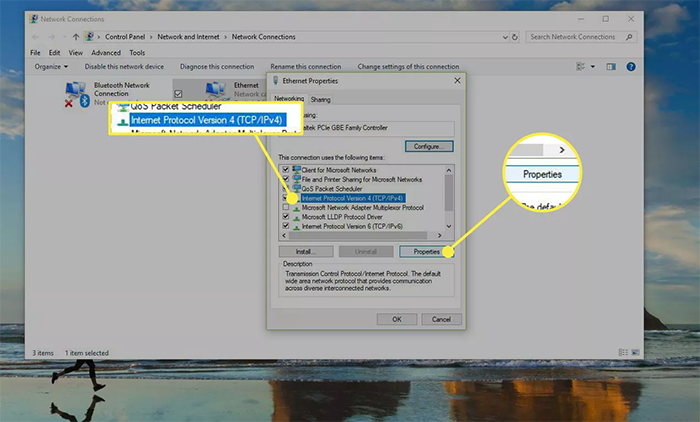Click the Install button
The height and width of the screenshot is (422, 700).
[306, 251]
